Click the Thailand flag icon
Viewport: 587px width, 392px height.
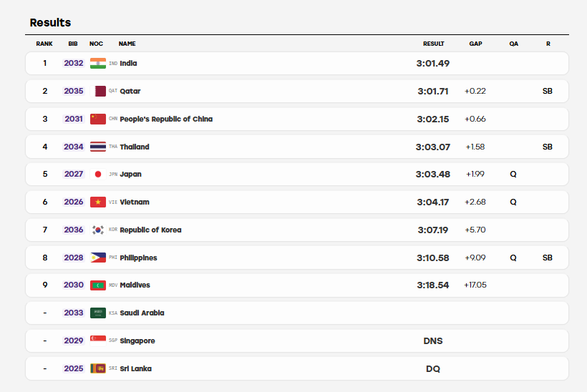[97, 147]
